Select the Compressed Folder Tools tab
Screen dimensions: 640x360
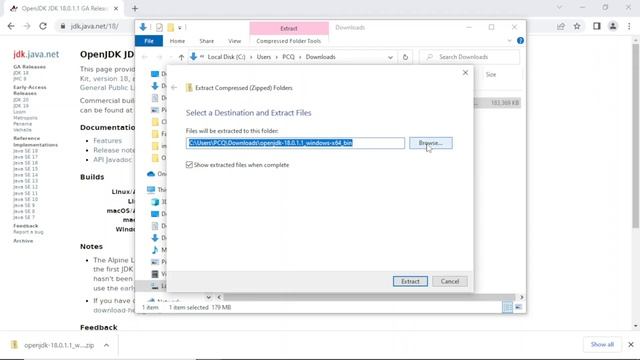click(x=289, y=41)
